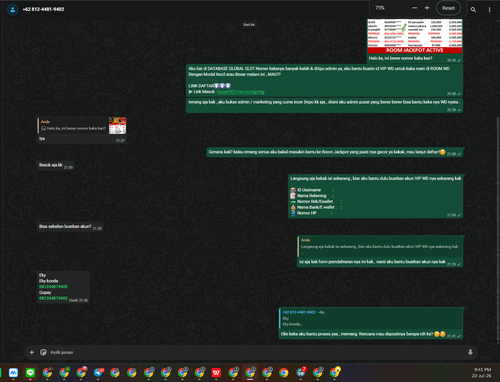This screenshot has width=500, height=382.
Task: Open contact profile avatar in chat header
Action: point(13,9)
